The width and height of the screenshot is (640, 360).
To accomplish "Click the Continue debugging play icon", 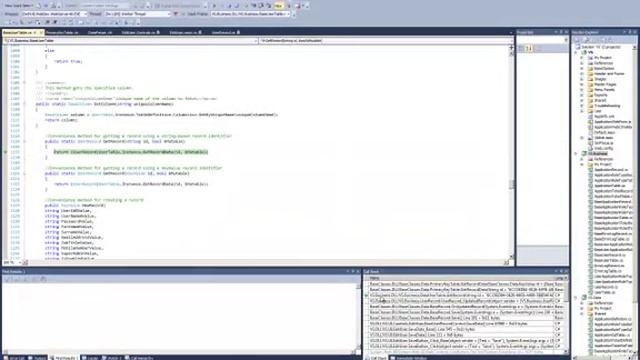I will (x=214, y=6).
